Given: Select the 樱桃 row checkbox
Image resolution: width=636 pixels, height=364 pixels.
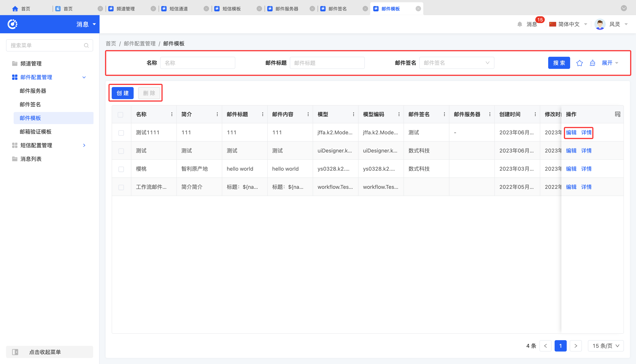Looking at the screenshot, I should (x=121, y=169).
